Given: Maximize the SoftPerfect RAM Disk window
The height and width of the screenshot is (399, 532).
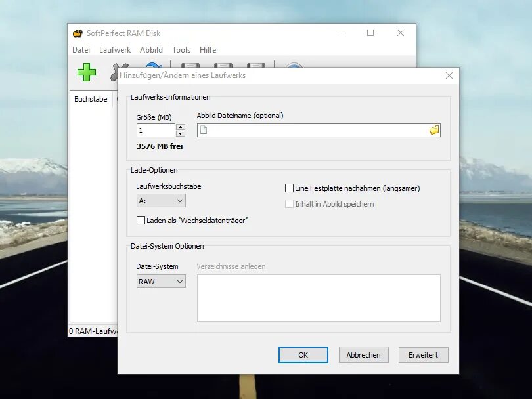Looking at the screenshot, I should coord(370,33).
